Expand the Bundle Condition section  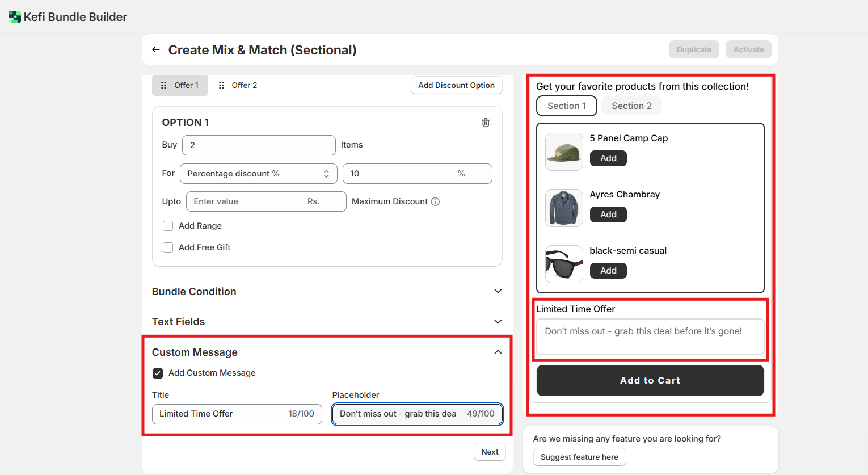[x=498, y=291]
